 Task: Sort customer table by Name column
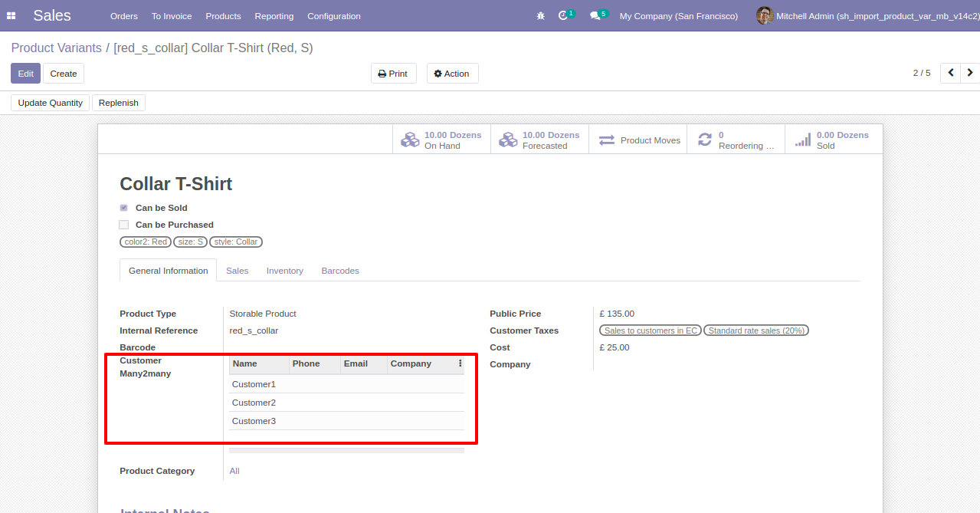[x=260, y=363]
